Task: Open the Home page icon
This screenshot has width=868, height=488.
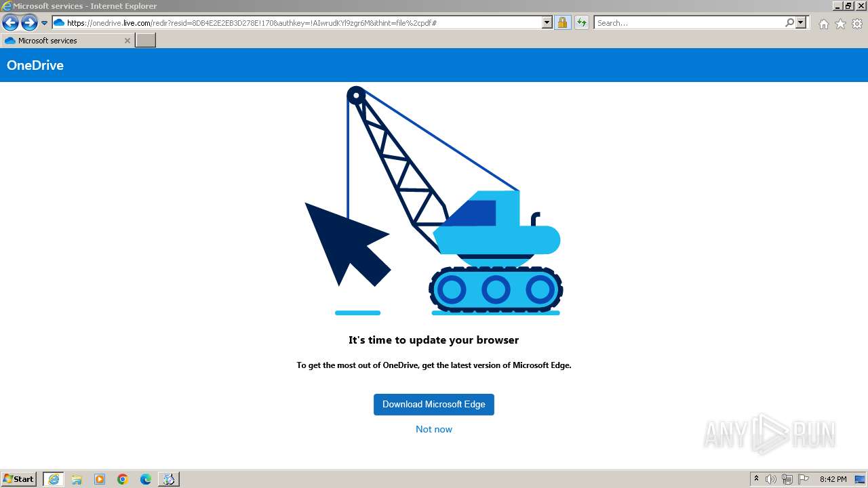Action: tap(823, 24)
